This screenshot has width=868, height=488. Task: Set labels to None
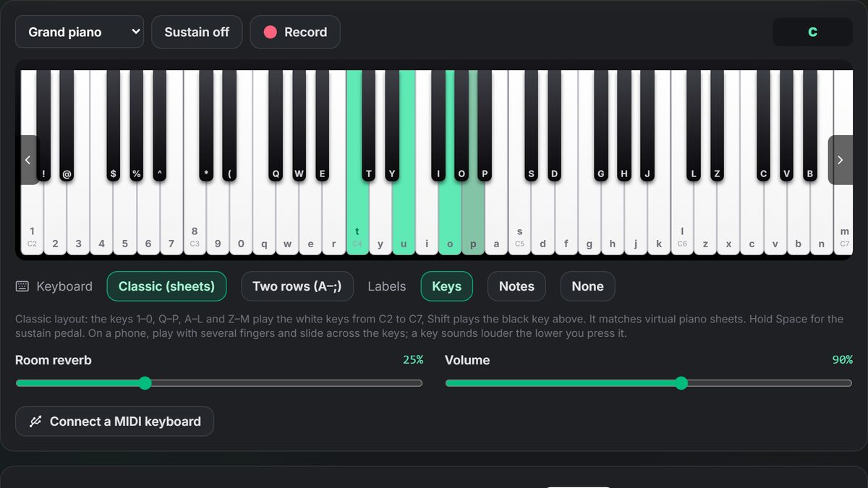(x=587, y=286)
